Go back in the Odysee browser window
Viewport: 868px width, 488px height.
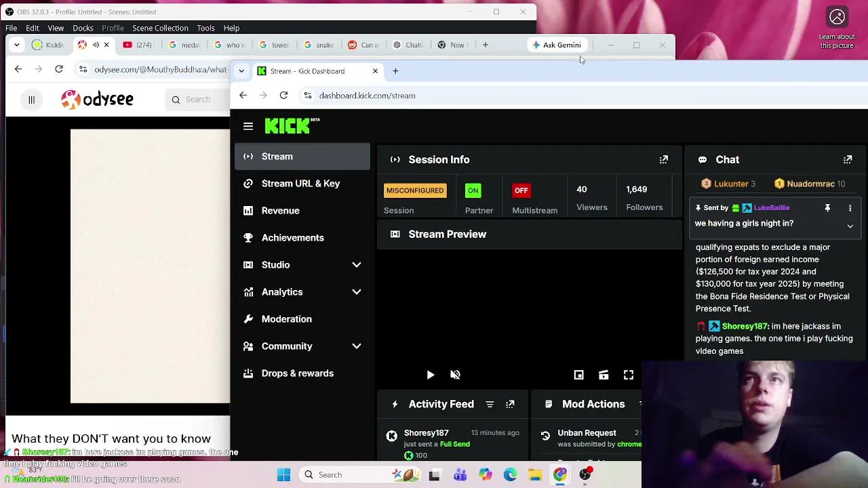point(18,69)
